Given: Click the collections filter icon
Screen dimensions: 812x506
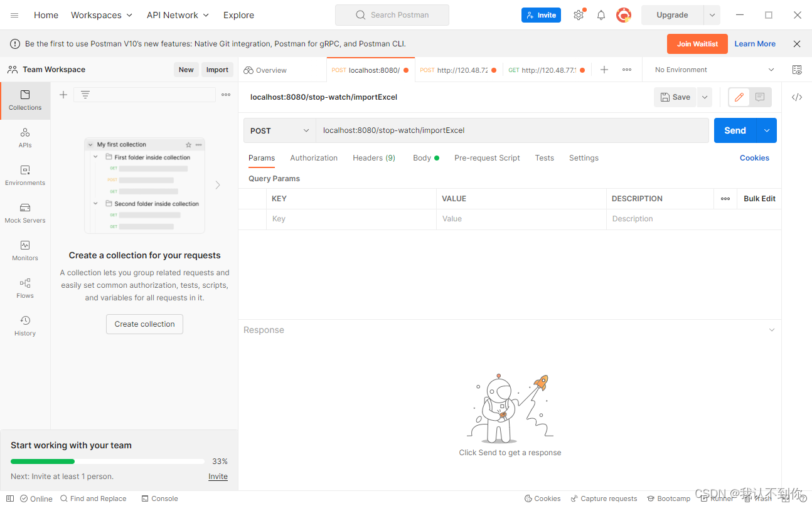Looking at the screenshot, I should (85, 95).
